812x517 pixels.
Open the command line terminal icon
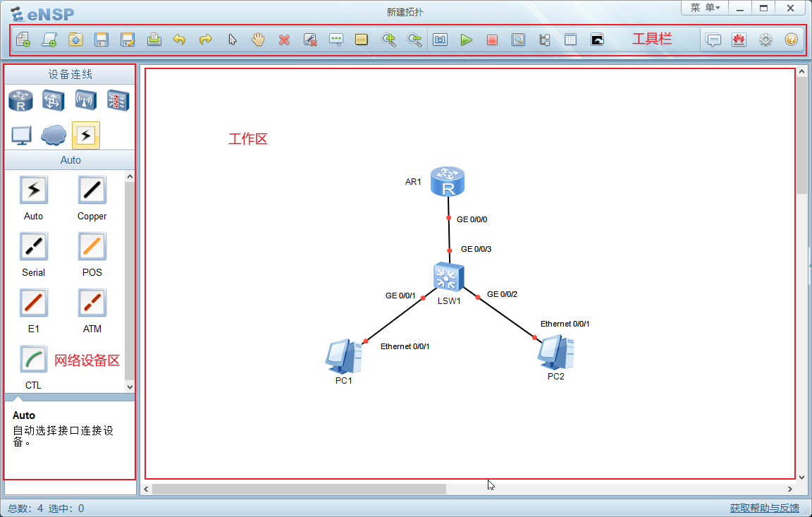click(597, 39)
